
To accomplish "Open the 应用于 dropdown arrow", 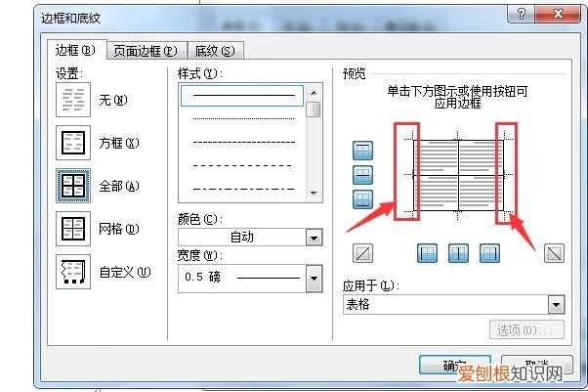I will click(x=556, y=305).
